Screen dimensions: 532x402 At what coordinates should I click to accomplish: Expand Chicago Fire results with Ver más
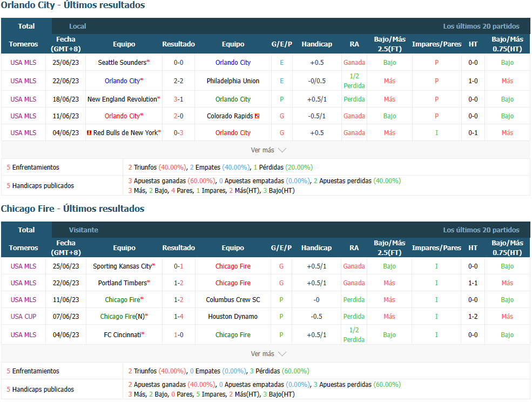point(268,354)
